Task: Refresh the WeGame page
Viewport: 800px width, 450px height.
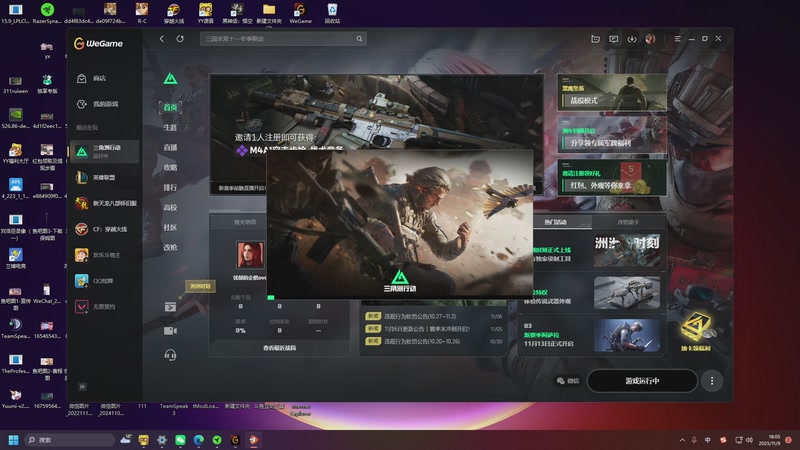Action: coord(180,39)
